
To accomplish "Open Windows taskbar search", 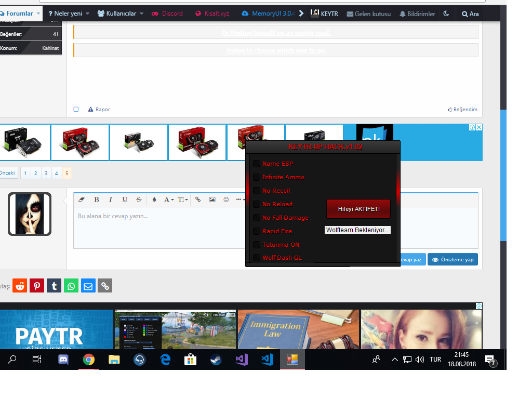I will [12, 360].
